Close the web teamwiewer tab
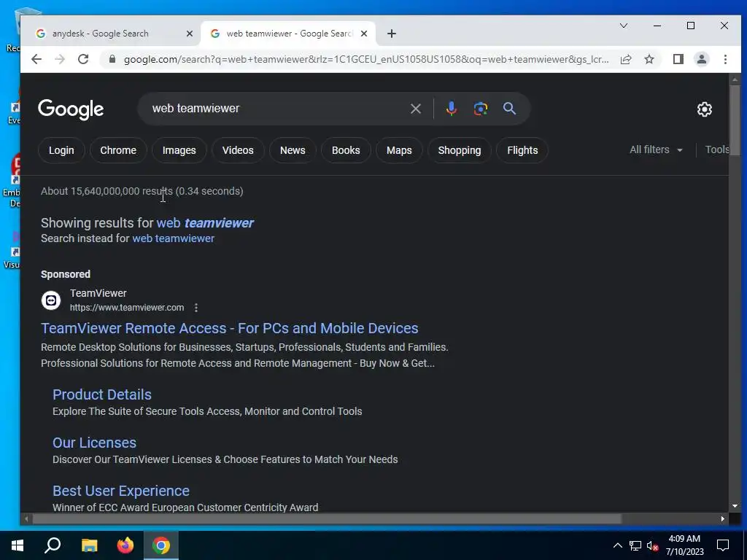 coord(363,34)
